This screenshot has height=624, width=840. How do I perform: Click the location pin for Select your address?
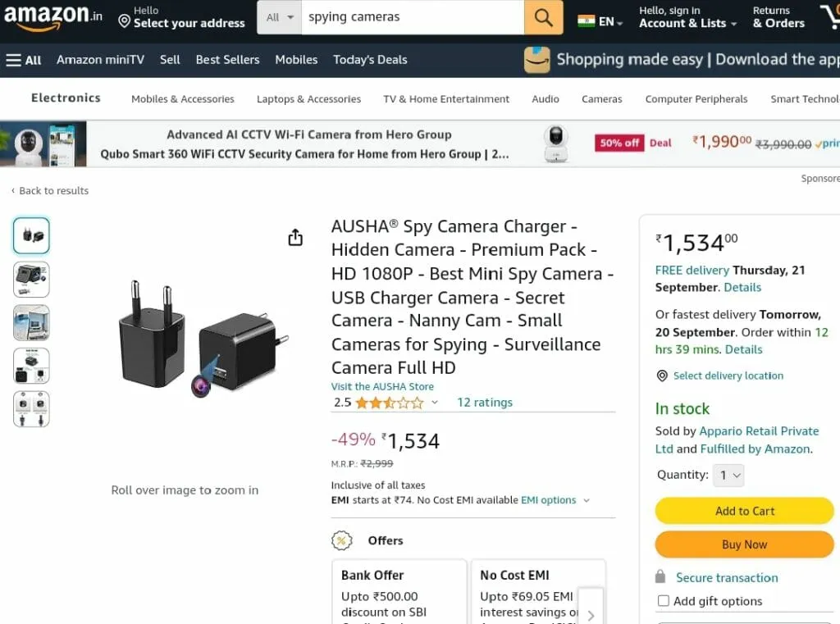[125, 21]
